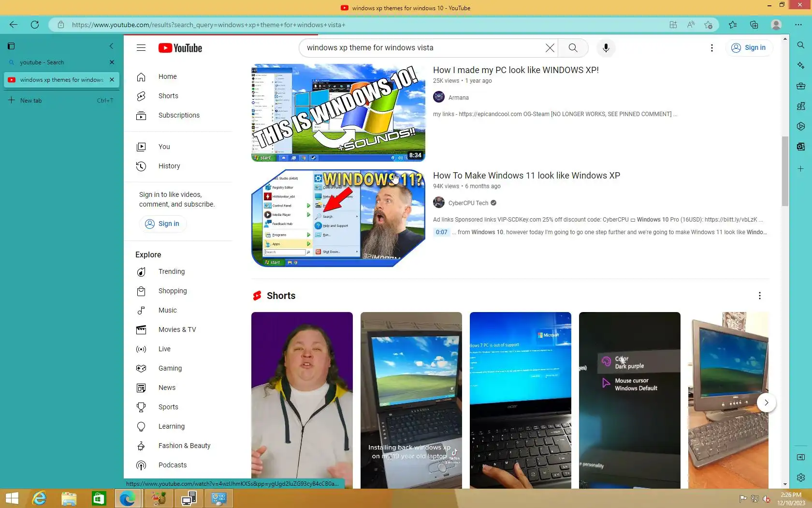Show next Shorts with the arrow button
The image size is (812, 508).
point(766,403)
